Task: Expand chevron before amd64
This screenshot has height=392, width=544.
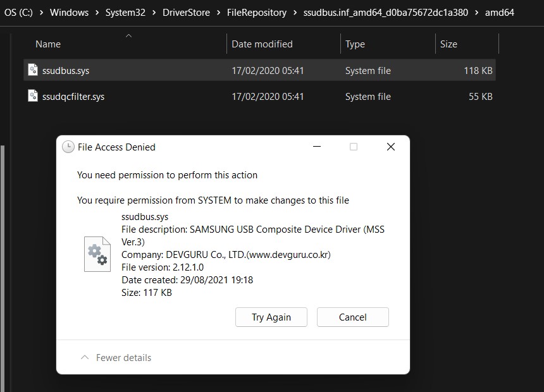Action: tap(477, 13)
